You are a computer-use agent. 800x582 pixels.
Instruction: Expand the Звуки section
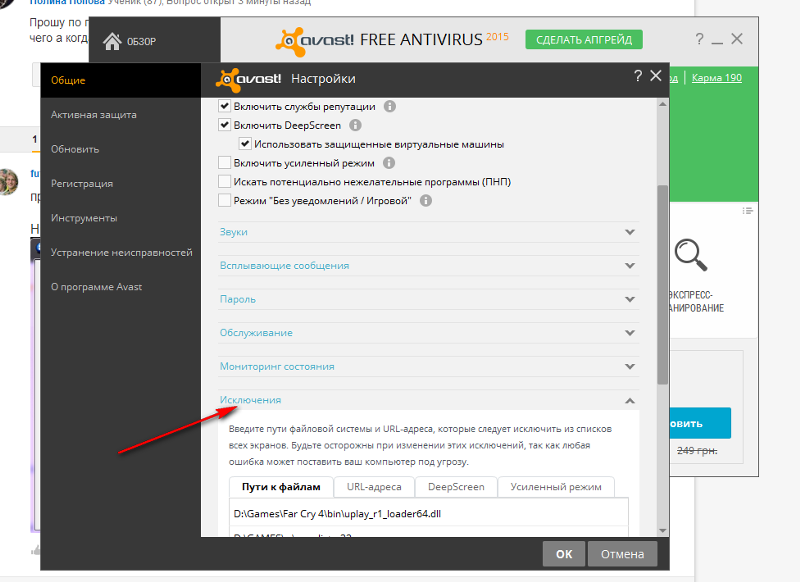pos(428,232)
